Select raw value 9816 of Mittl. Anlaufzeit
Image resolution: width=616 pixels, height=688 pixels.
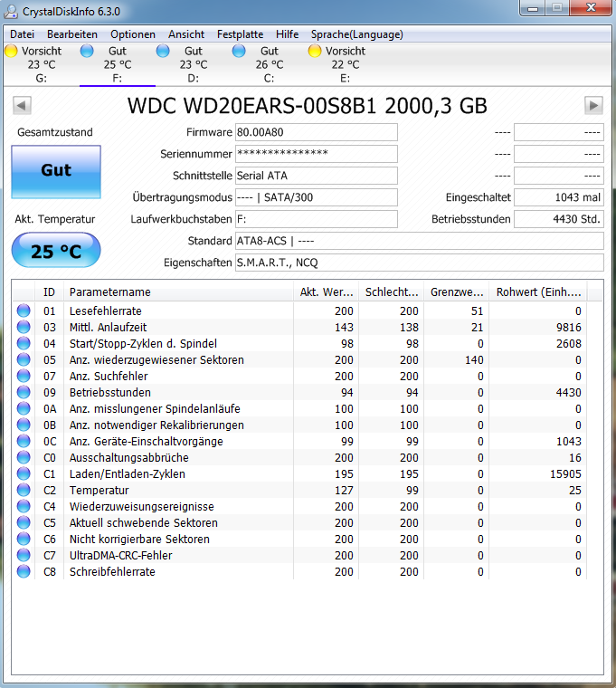pos(569,328)
